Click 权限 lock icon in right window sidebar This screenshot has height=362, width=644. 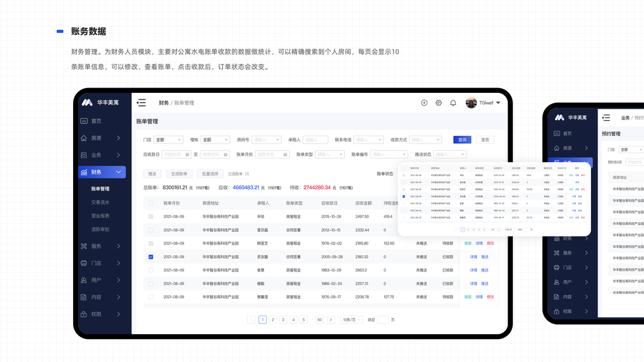point(556,311)
